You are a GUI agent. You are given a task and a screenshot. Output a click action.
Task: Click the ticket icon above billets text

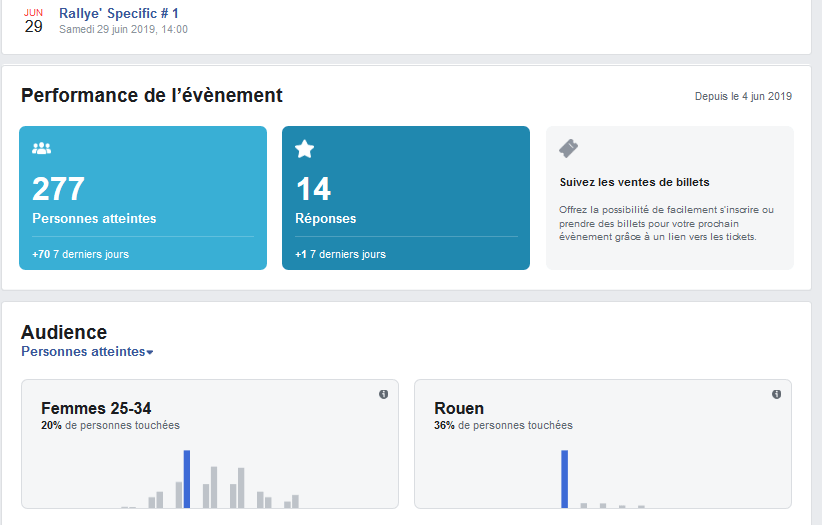[x=568, y=149]
